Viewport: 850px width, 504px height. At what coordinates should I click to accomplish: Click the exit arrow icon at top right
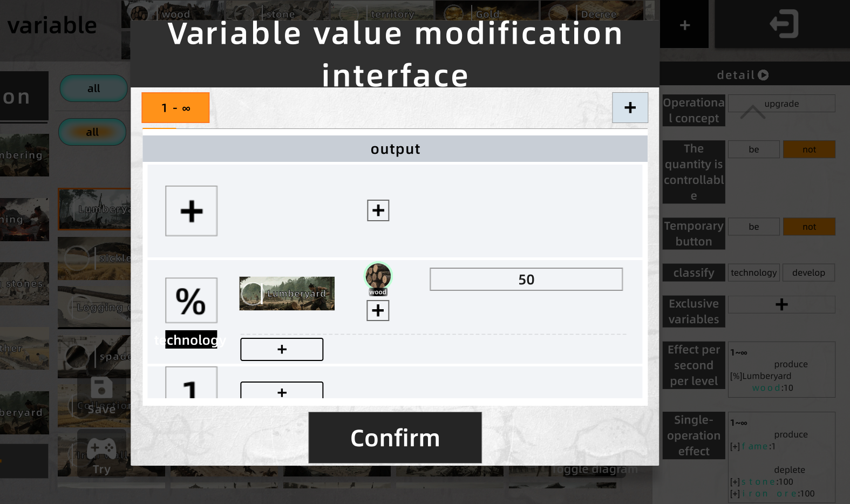tap(783, 24)
